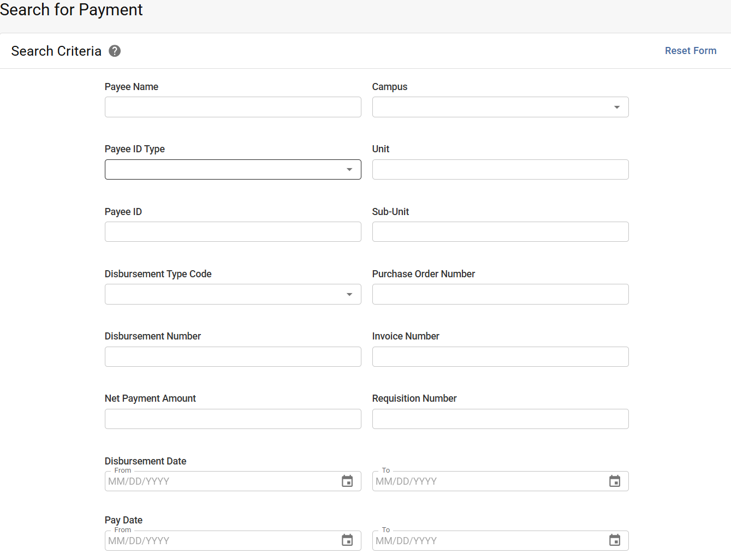Click inside the Payee Name field
Screen dimensions: 731x560
coord(233,107)
